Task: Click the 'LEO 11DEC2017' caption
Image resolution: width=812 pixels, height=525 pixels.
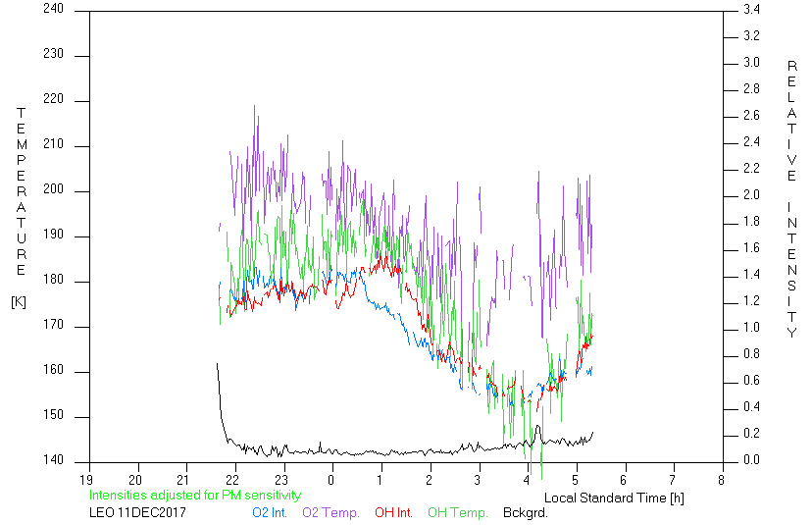Action: [137, 512]
